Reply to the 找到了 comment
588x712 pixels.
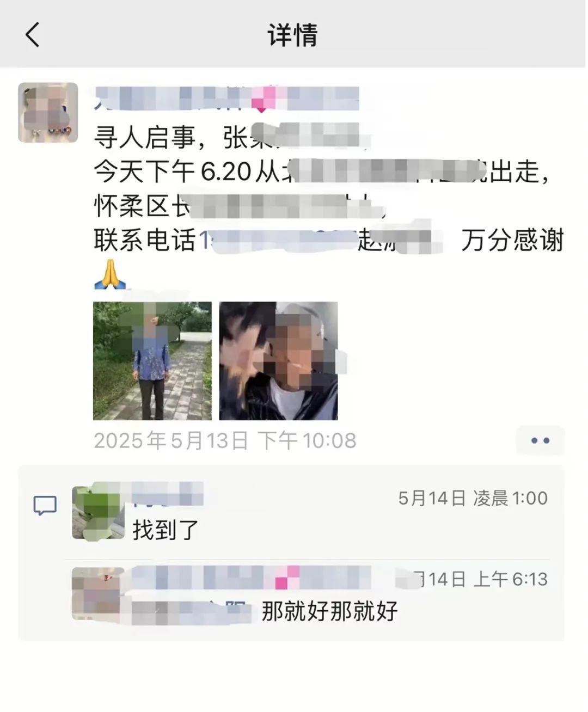[x=166, y=530]
